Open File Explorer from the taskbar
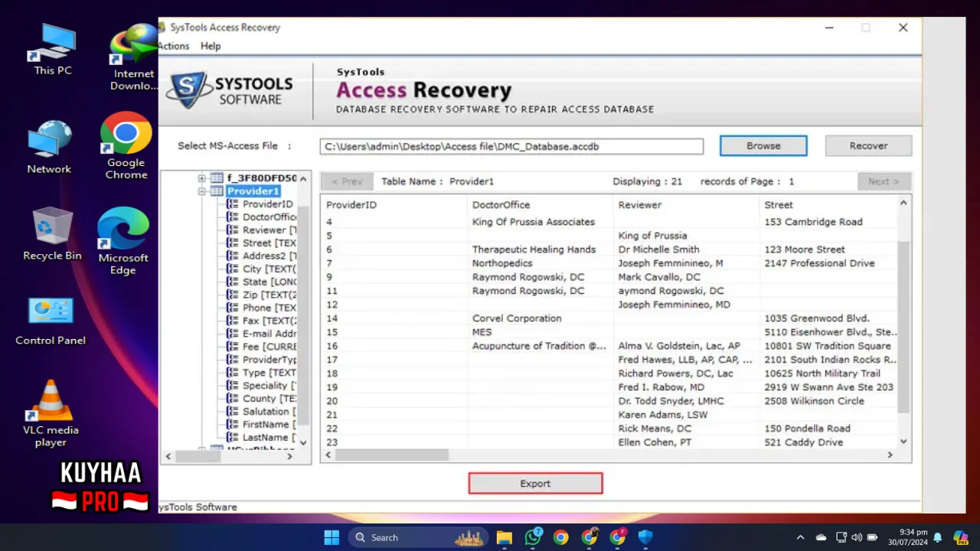This screenshot has width=980, height=551. pyautogui.click(x=504, y=537)
